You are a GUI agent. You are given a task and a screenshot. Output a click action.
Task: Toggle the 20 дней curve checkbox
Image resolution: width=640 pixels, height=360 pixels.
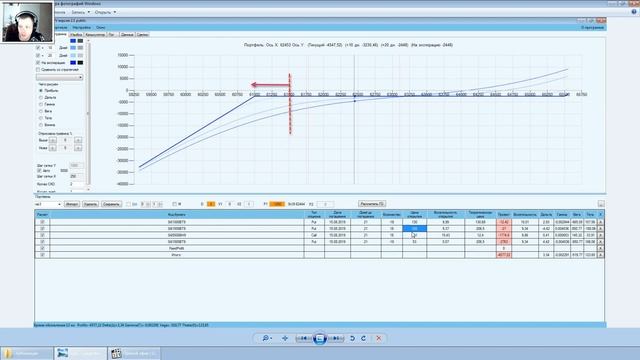click(x=38, y=55)
